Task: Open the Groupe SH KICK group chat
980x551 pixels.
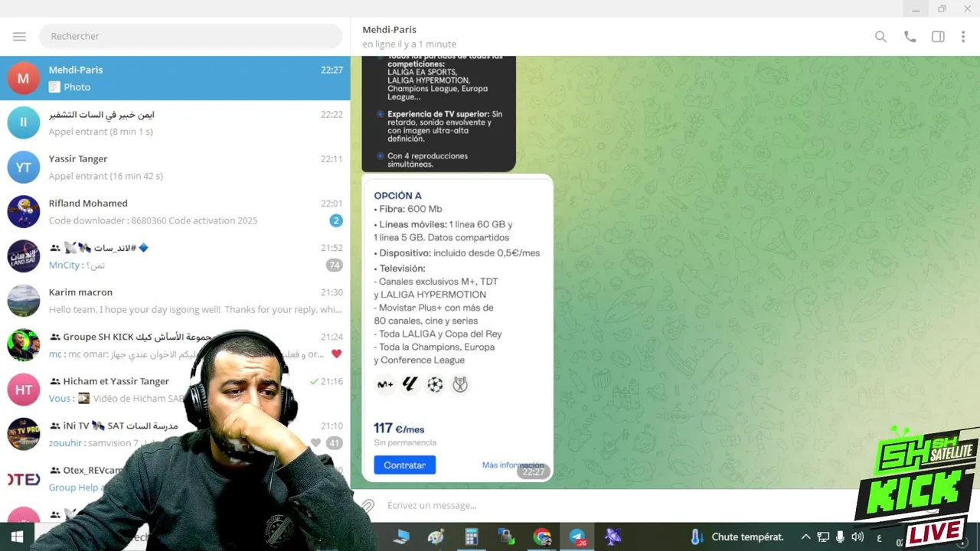Action: click(175, 344)
